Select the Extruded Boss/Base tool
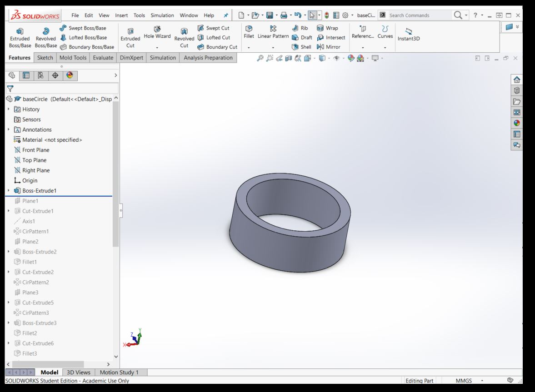 (x=20, y=38)
